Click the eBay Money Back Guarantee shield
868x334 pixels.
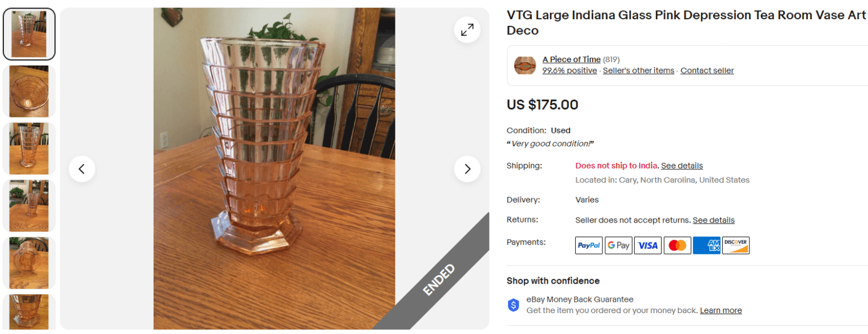tap(513, 304)
